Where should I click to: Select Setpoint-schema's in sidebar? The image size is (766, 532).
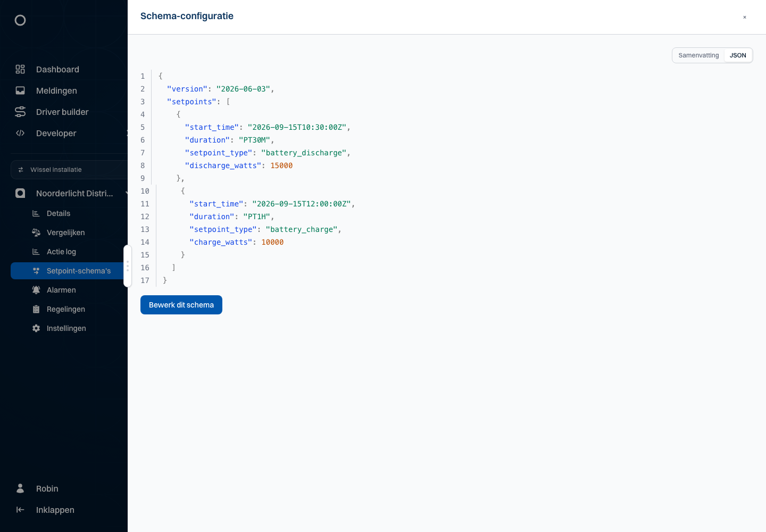pyautogui.click(x=69, y=271)
